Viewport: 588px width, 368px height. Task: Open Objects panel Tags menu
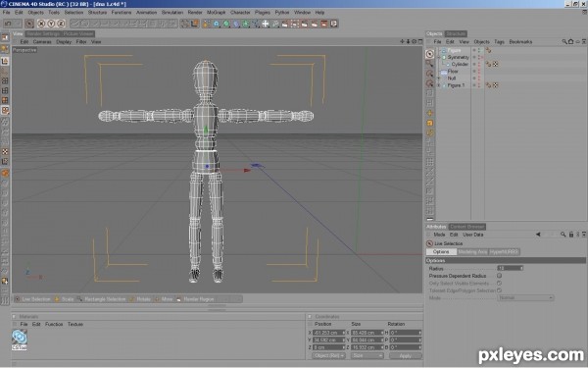click(x=499, y=41)
